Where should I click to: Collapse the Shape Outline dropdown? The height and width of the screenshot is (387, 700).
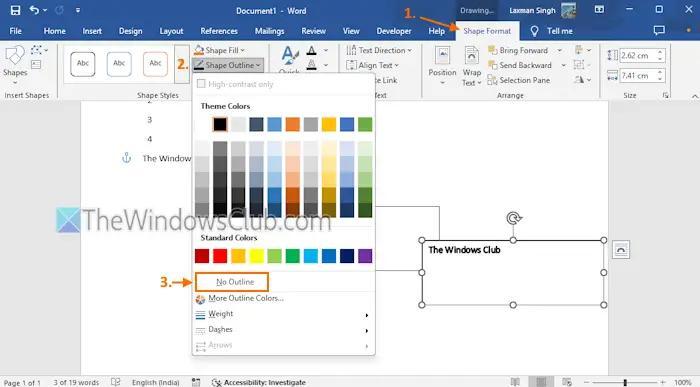[x=228, y=65]
